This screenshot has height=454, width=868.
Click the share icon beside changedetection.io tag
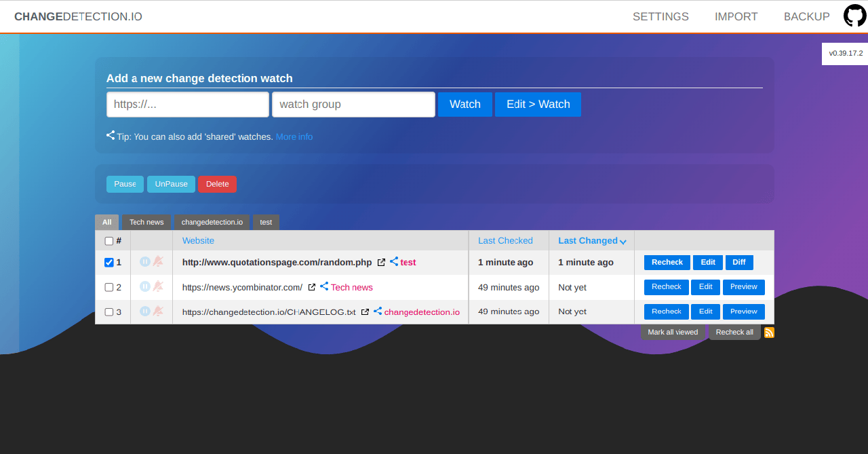coord(378,311)
